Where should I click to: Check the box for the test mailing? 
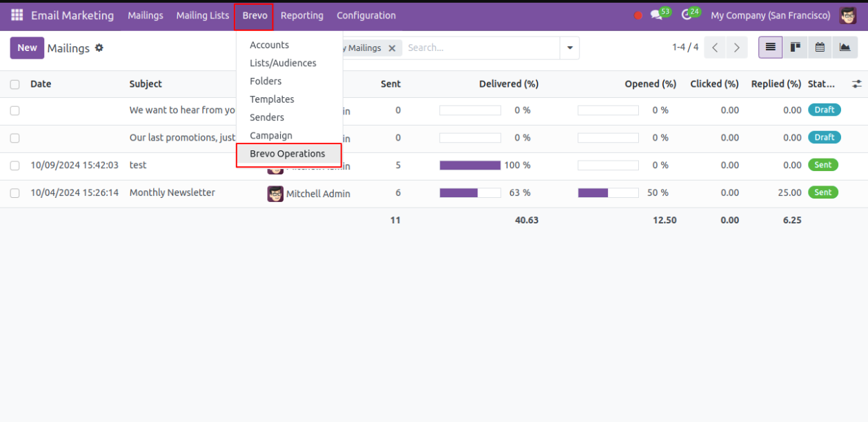[x=15, y=165]
